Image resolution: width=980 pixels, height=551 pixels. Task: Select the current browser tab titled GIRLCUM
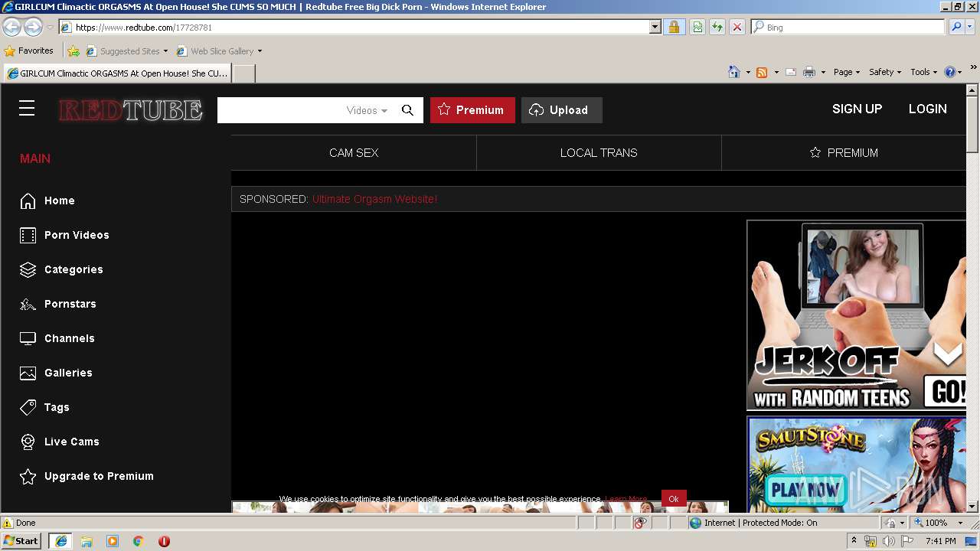[117, 73]
